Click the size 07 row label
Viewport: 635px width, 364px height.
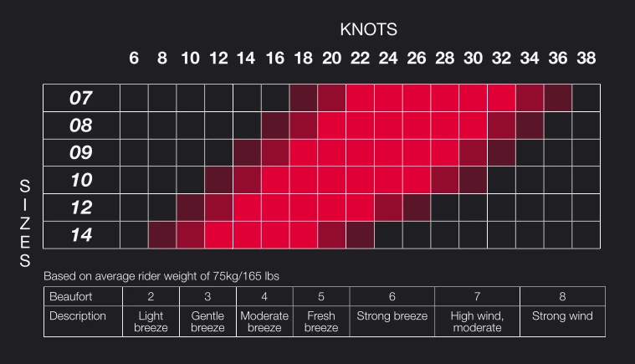pos(81,98)
